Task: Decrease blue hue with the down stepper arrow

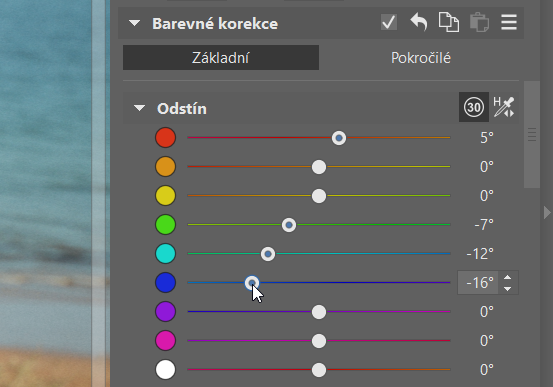Action: coord(508,289)
